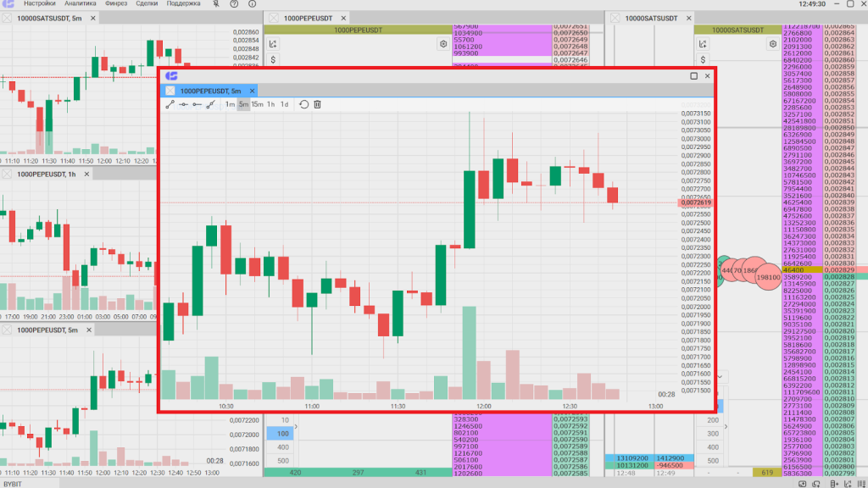This screenshot has height=488, width=868.
Task: Open the Поддержка menu
Action: click(184, 4)
